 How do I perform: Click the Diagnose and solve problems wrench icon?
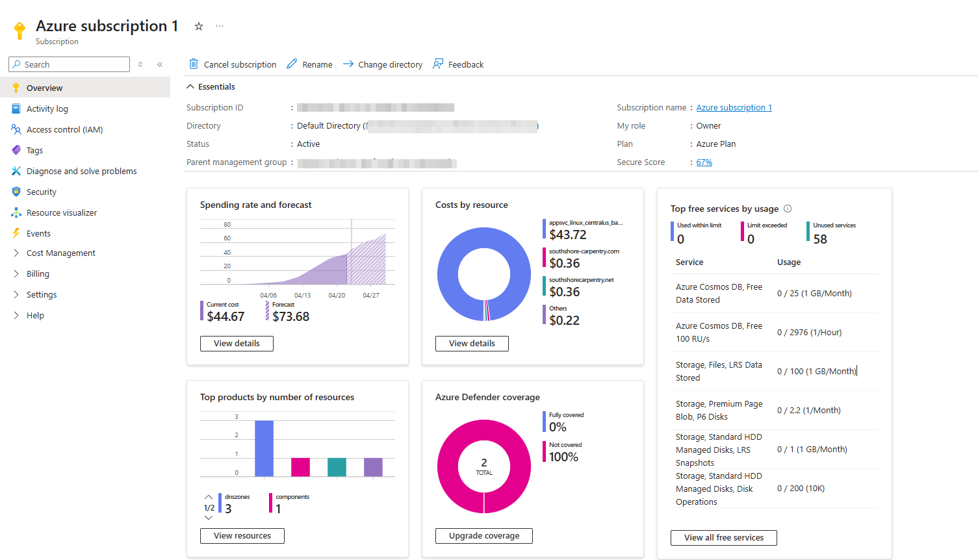click(x=16, y=171)
